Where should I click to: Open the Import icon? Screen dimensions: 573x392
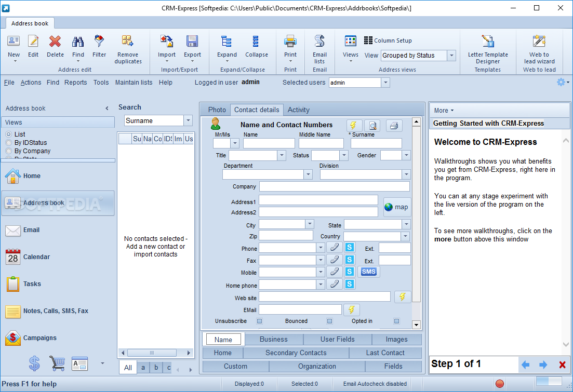tap(167, 42)
